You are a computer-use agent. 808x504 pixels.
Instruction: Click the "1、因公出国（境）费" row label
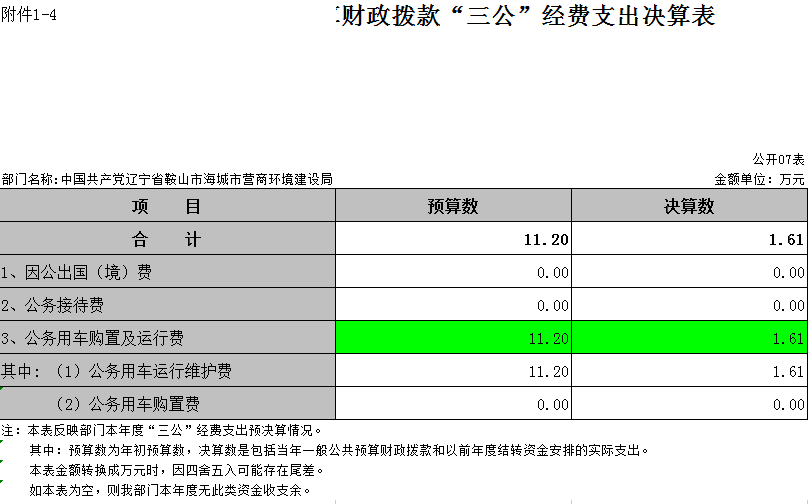(167, 272)
